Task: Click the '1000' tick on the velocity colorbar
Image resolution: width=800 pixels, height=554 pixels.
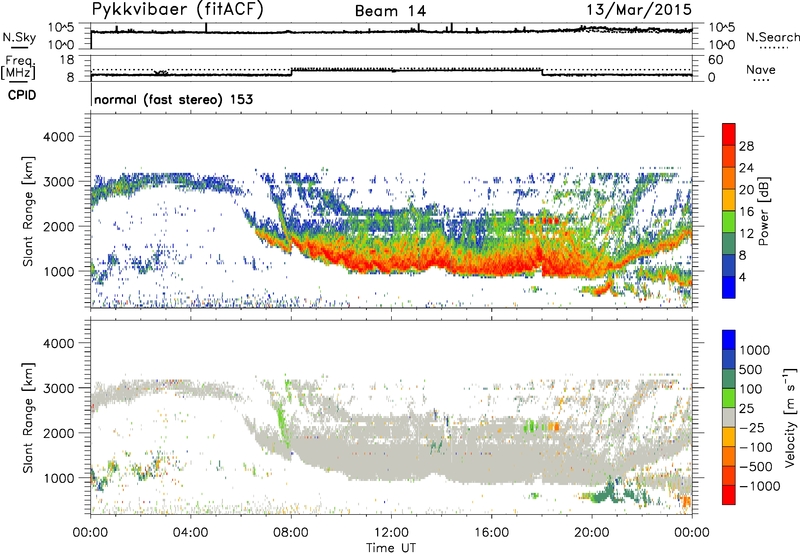Action: [755, 350]
